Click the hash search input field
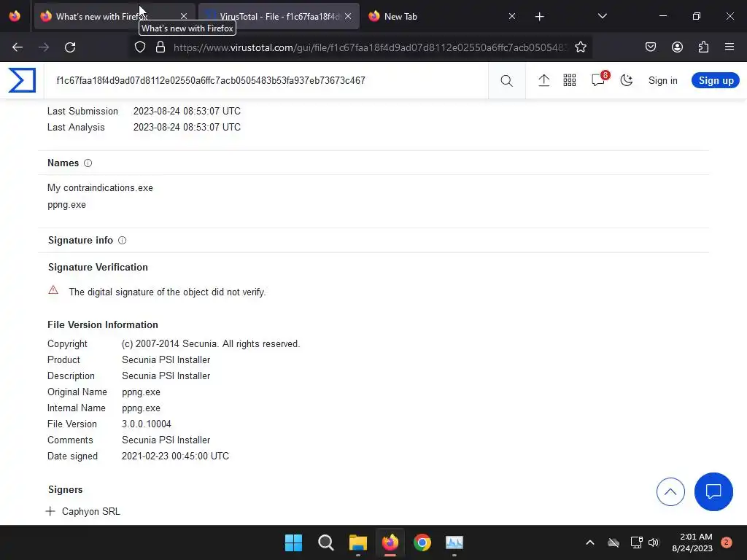747x560 pixels. pyautogui.click(x=267, y=80)
